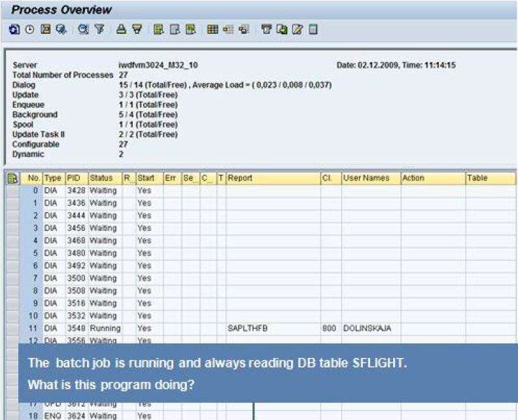This screenshot has width=518, height=420.
Task: Click the PID column header
Action: 77,178
